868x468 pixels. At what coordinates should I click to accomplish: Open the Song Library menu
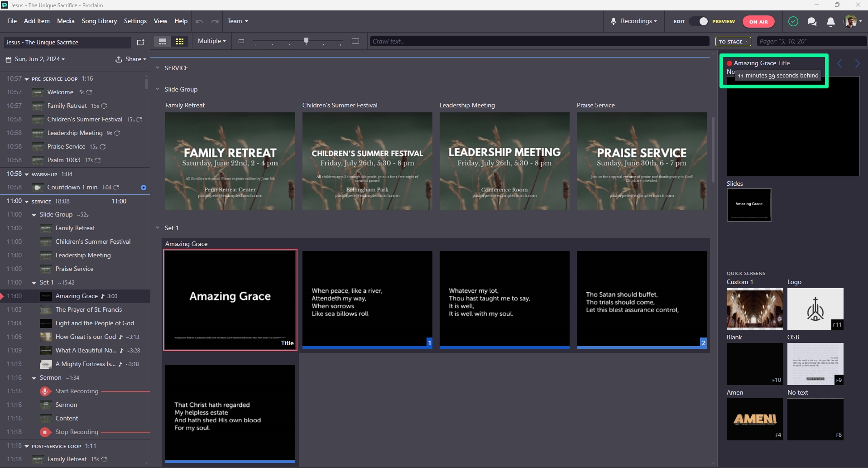point(99,21)
